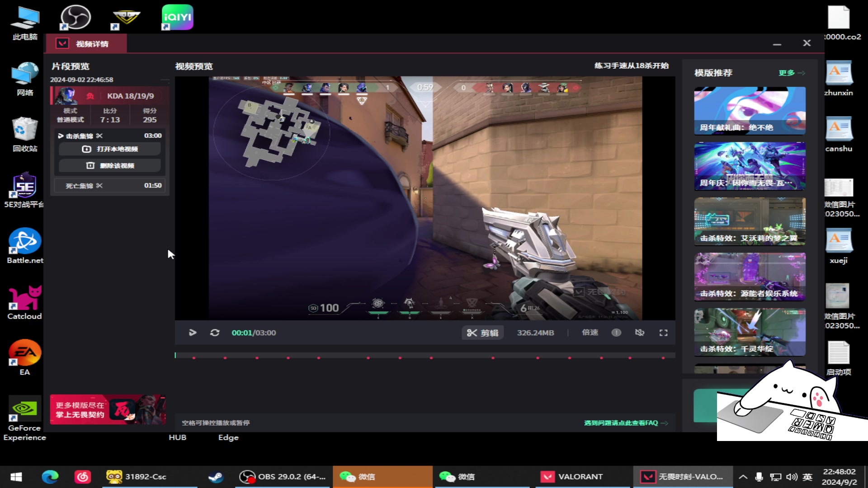Toggle 英 input language indicator

[x=807, y=477]
